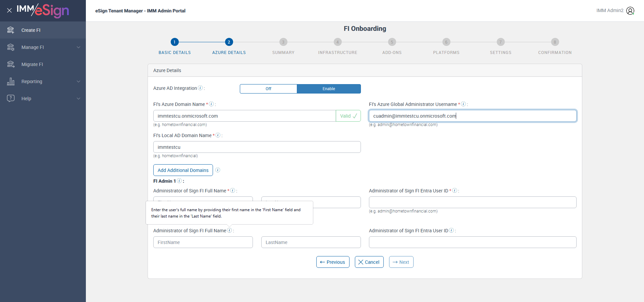Expand the Reporting menu chevron
644x302 pixels.
click(x=78, y=81)
